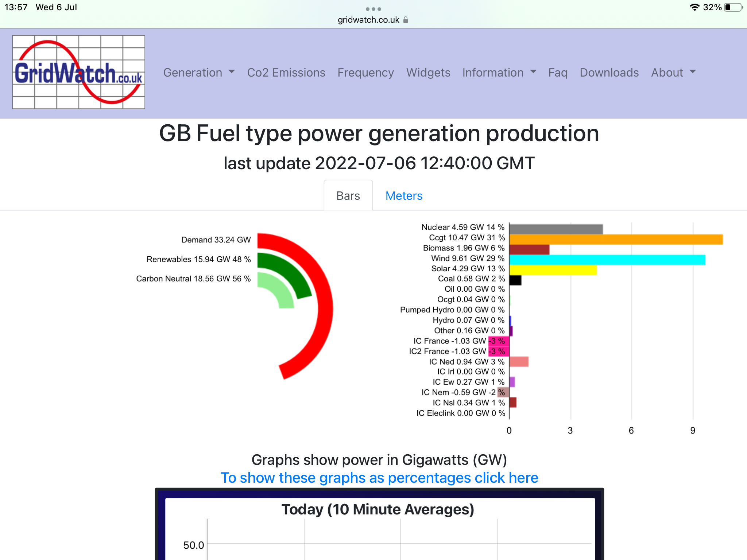
Task: Switch to the Meters tab
Action: point(404,196)
